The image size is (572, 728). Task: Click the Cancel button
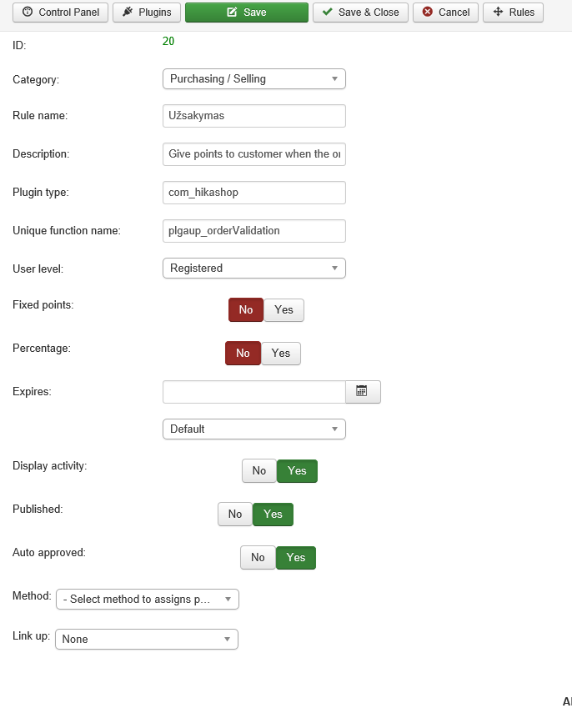pos(445,13)
